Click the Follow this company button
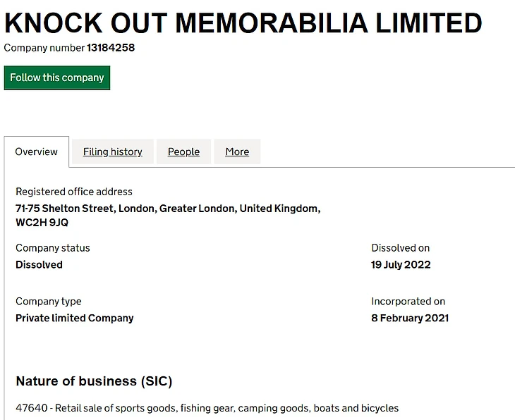The height and width of the screenshot is (420, 515). click(x=57, y=78)
